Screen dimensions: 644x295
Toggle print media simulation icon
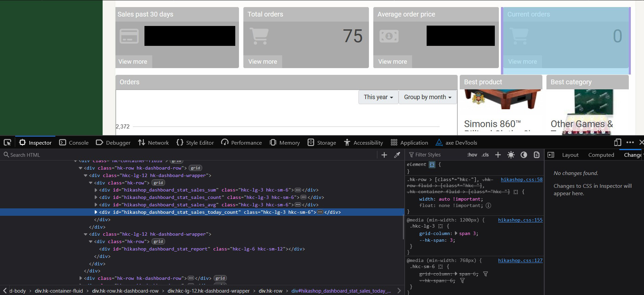point(537,155)
